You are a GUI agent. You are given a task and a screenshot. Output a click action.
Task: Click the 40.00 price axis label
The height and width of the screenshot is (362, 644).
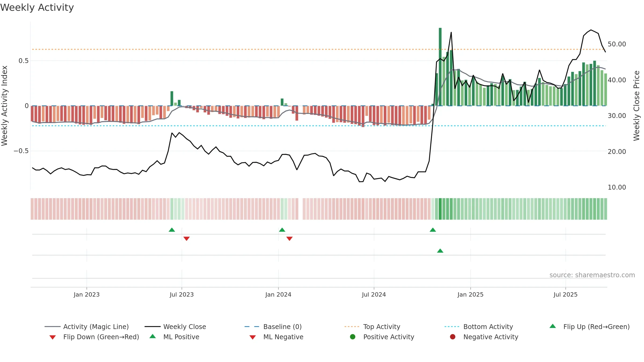click(617, 80)
